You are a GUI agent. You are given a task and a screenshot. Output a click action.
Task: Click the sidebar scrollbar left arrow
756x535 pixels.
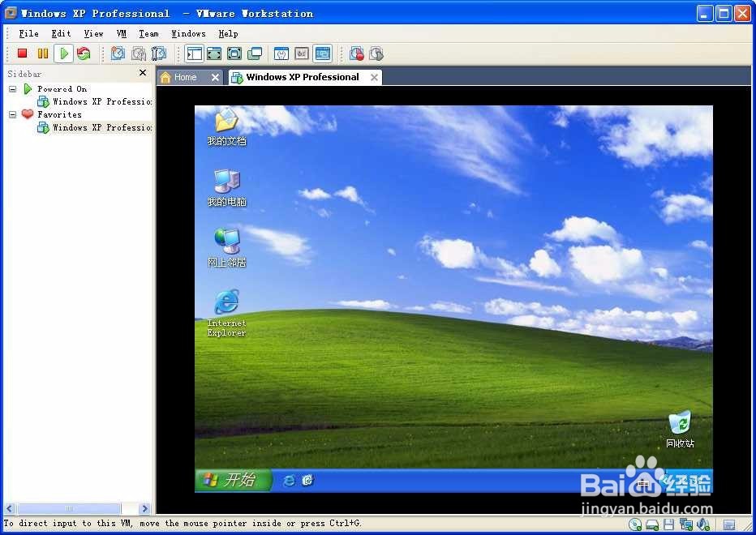[10, 508]
